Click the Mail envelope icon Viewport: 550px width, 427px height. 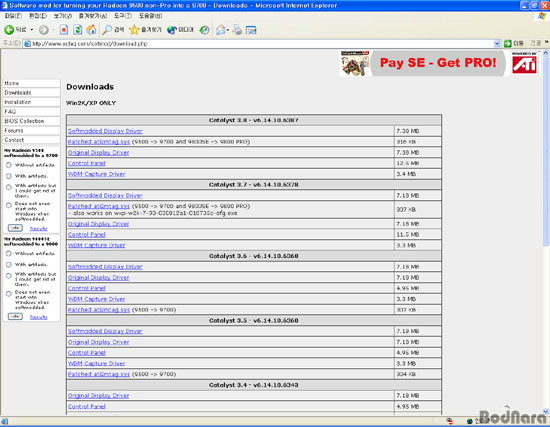pyautogui.click(x=220, y=30)
